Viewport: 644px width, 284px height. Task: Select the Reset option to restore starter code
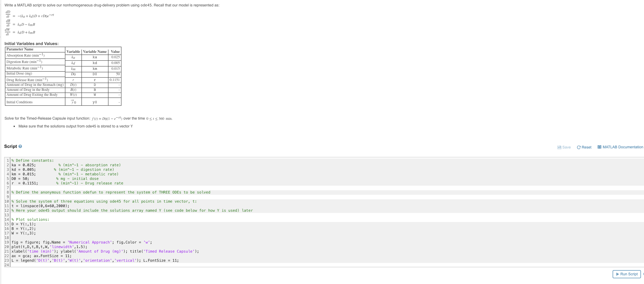pyautogui.click(x=584, y=147)
